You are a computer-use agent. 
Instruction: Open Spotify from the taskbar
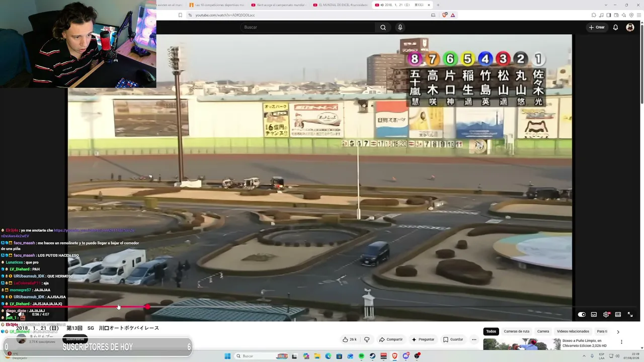[x=361, y=356]
